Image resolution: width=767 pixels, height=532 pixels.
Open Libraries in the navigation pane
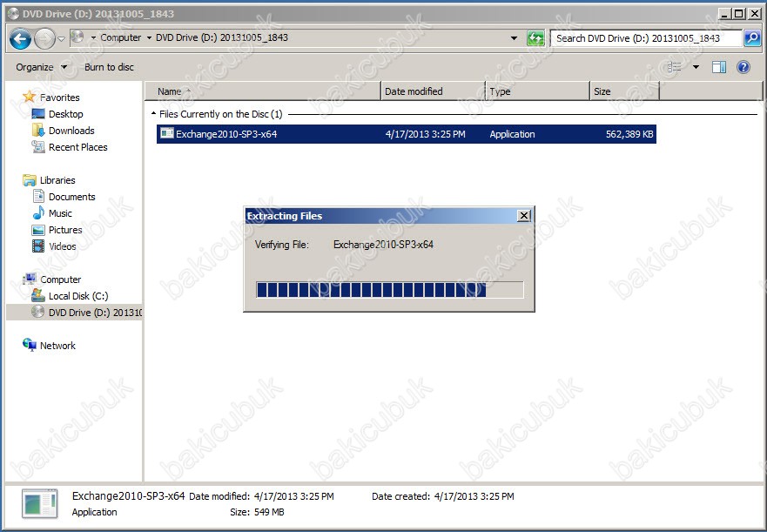click(57, 180)
